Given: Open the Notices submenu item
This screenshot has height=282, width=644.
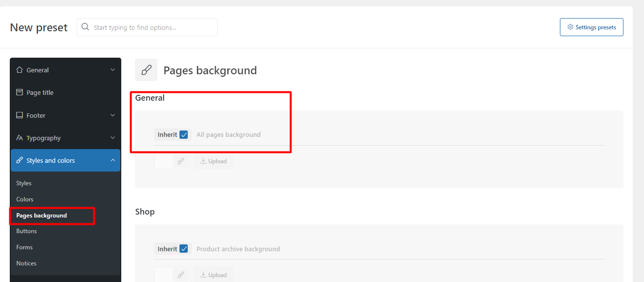Looking at the screenshot, I should pos(26,263).
